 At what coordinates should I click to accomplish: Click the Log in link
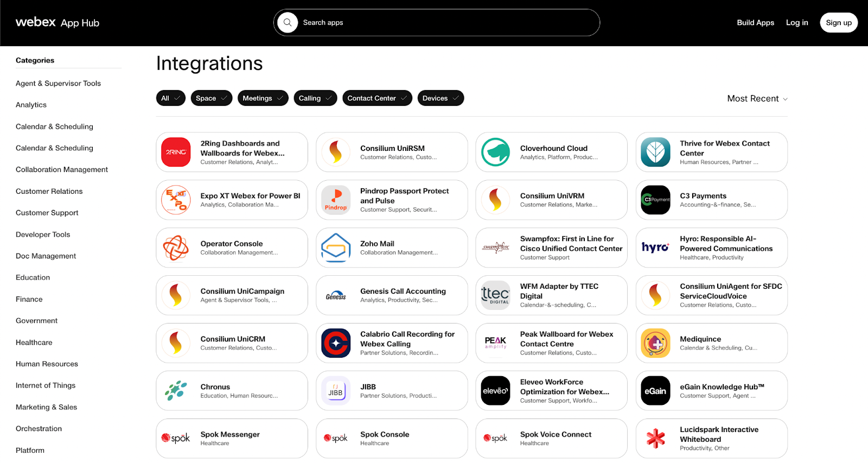(x=797, y=22)
